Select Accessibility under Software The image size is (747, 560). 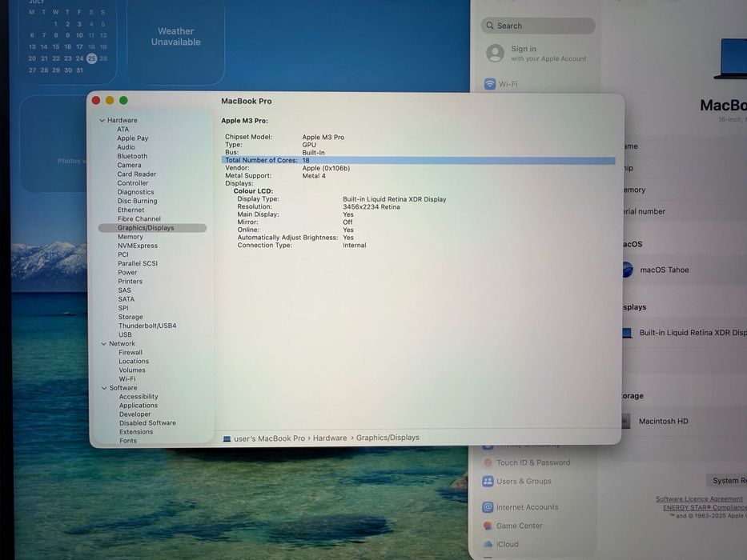(x=139, y=397)
